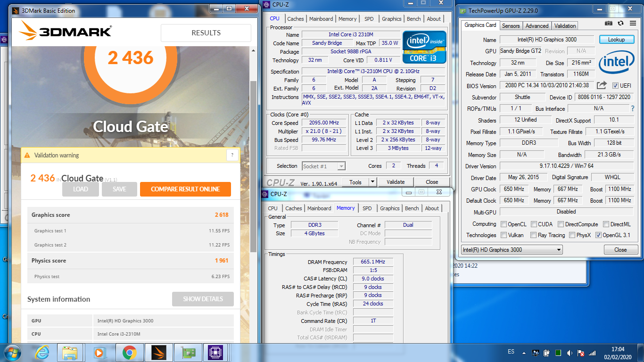This screenshot has width=644, height=362.
Task: Click the Physics score value 1 961
Action: [x=222, y=261]
